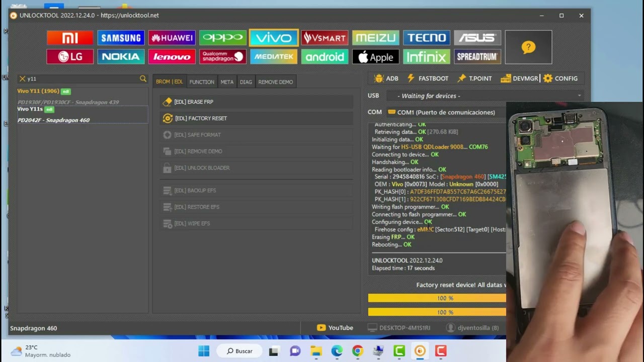
Task: Clear the model search with X icon
Action: coord(22,79)
